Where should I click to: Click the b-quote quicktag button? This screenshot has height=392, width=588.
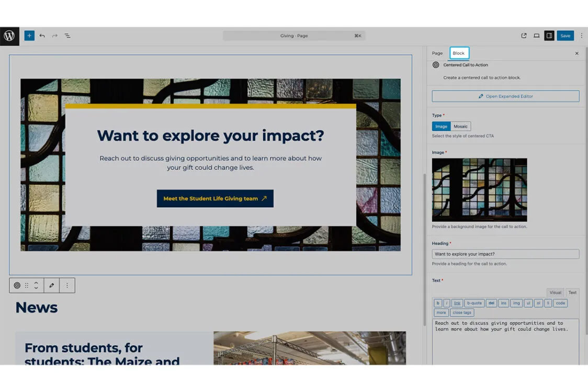click(474, 303)
